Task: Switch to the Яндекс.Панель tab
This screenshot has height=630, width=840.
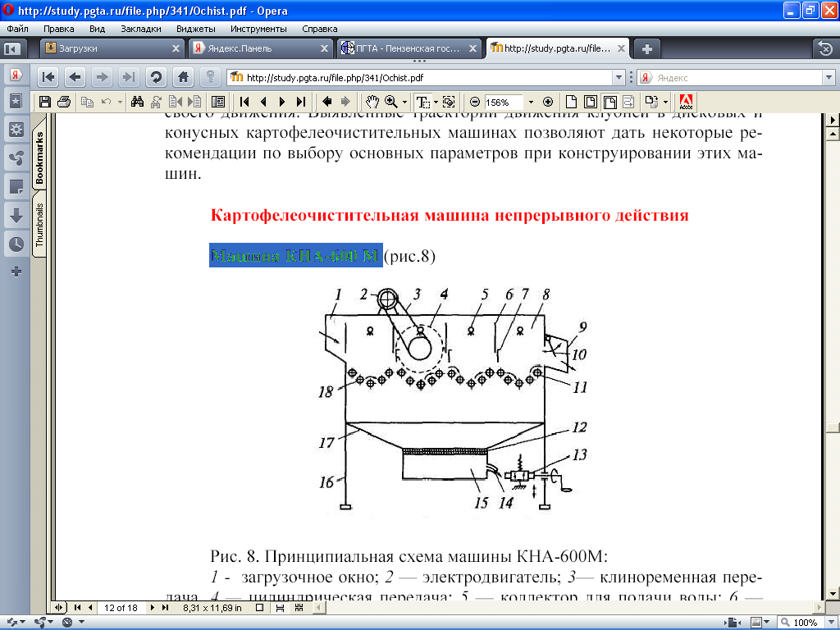Action: [261, 48]
